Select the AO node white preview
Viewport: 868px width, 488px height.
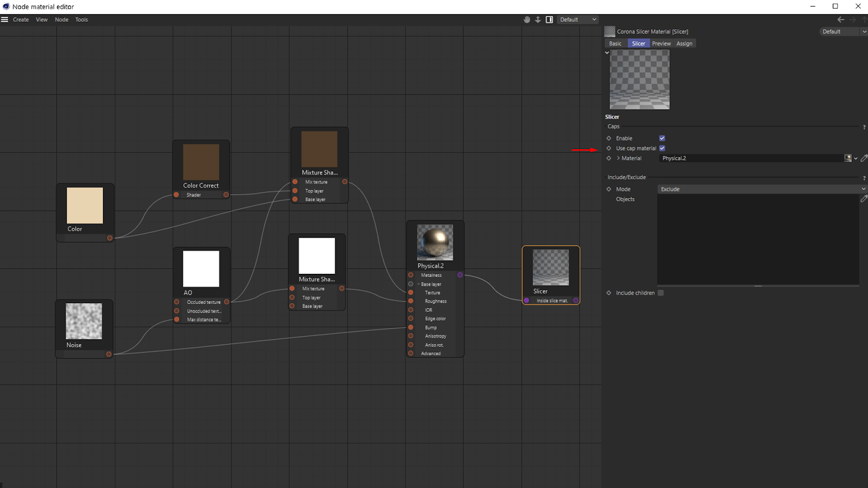click(201, 269)
